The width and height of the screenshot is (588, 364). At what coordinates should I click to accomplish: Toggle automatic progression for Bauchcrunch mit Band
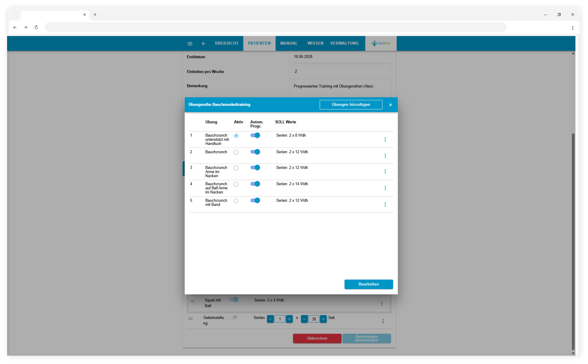coord(255,200)
